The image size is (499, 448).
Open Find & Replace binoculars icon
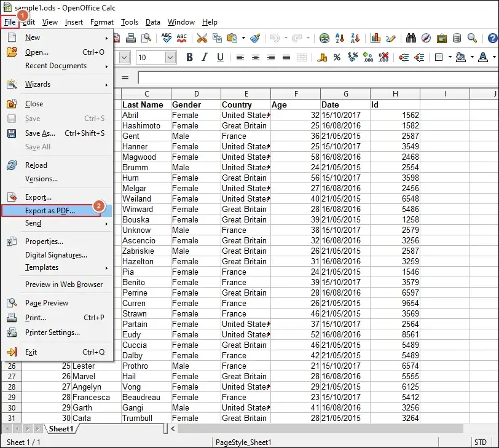[x=411, y=38]
